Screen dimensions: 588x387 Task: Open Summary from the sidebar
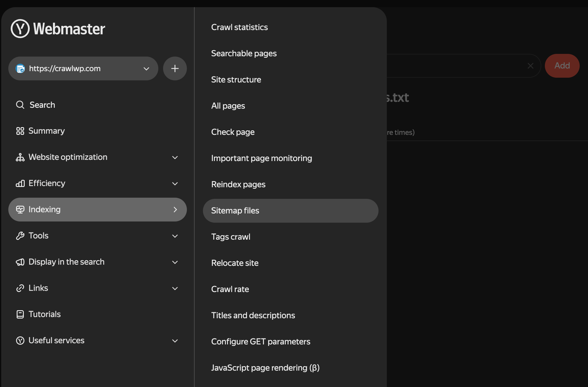[x=47, y=131]
